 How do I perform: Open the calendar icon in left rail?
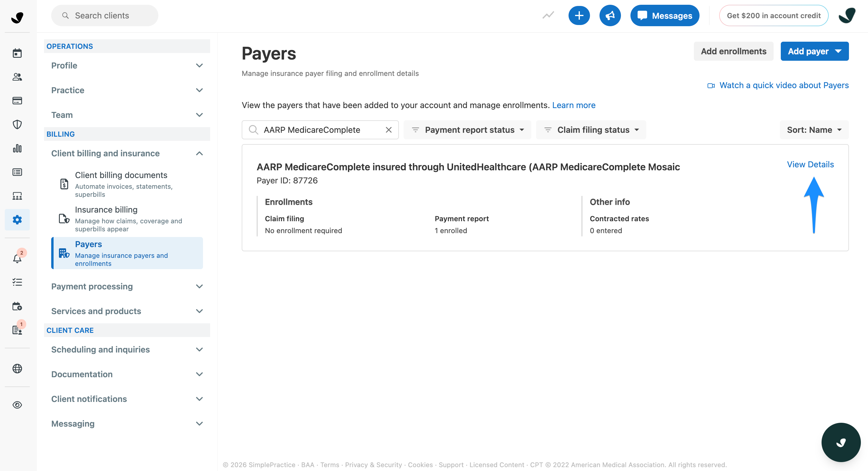(17, 53)
